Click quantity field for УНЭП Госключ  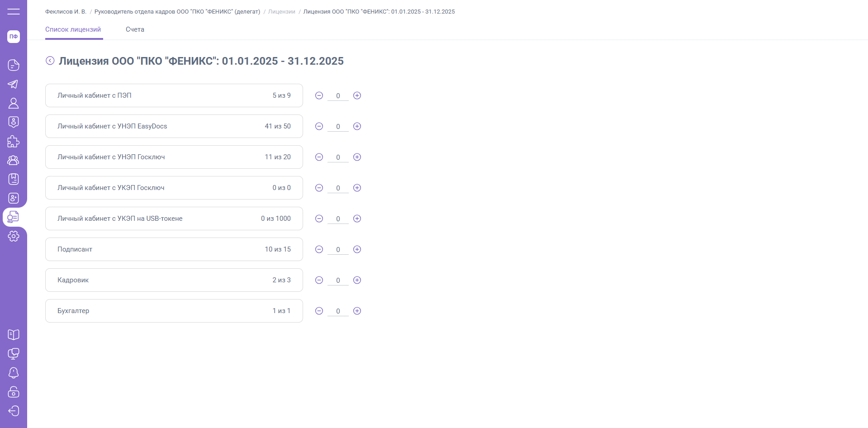coord(338,157)
